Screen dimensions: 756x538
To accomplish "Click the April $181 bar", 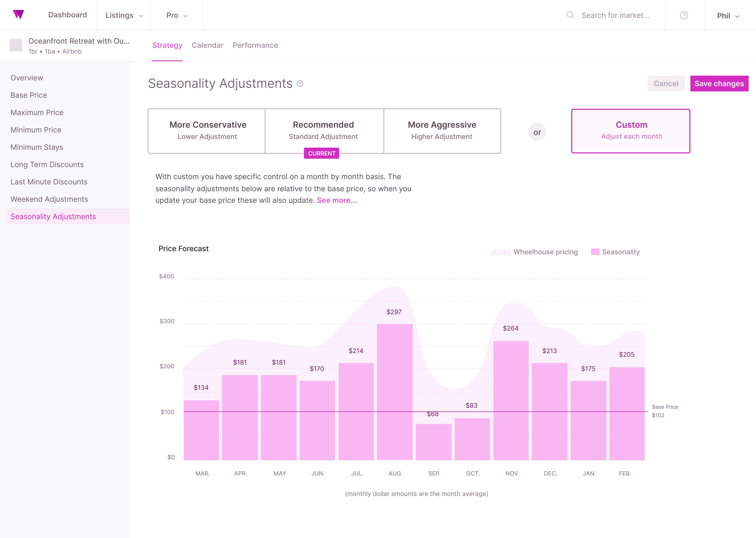I will (240, 418).
